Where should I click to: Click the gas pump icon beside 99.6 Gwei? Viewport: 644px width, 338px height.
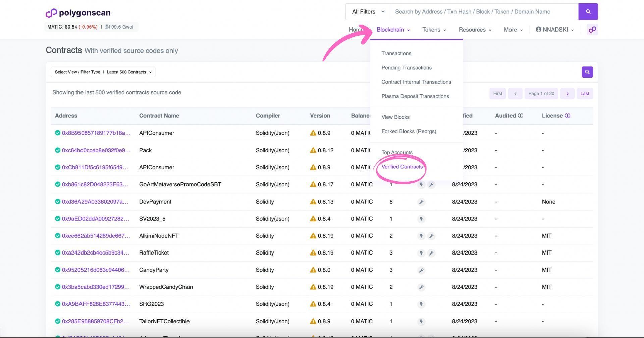pyautogui.click(x=107, y=27)
